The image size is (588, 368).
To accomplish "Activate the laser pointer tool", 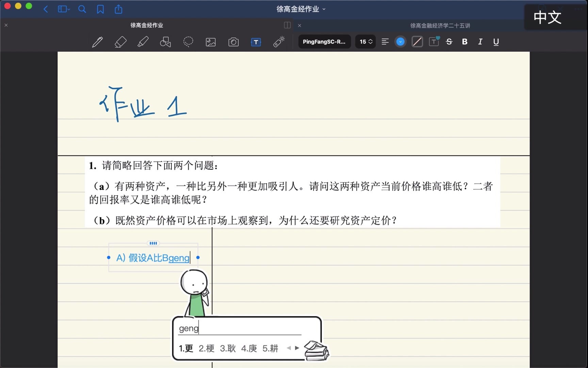I will (279, 42).
